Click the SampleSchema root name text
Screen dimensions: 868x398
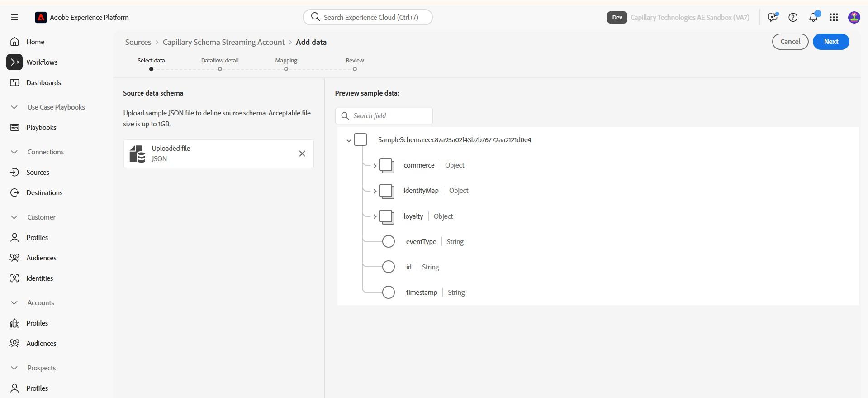(455, 140)
